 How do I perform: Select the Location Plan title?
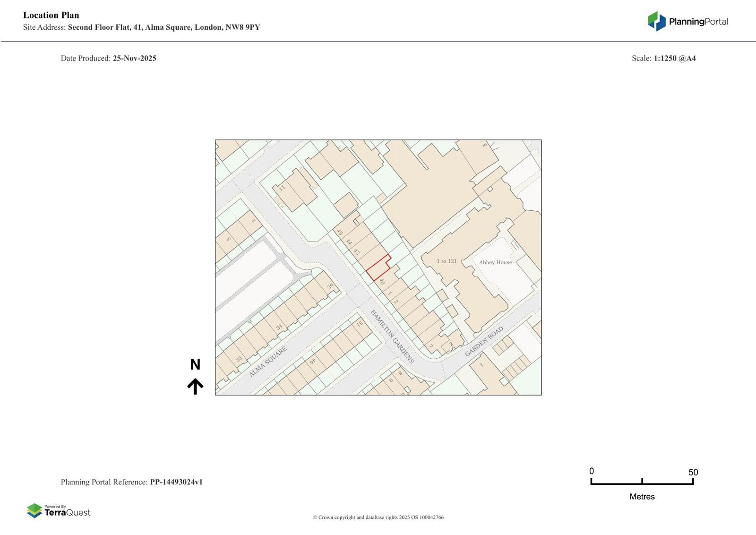pos(51,15)
